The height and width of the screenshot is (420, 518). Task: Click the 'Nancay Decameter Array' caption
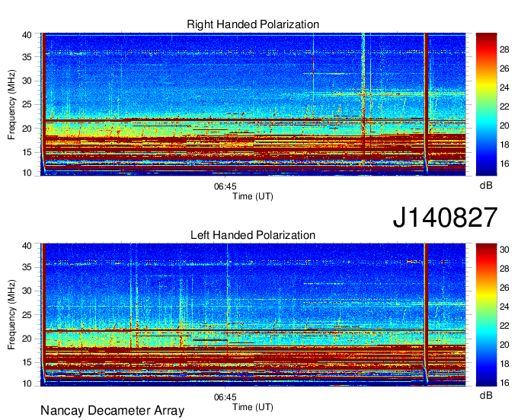pos(112,411)
